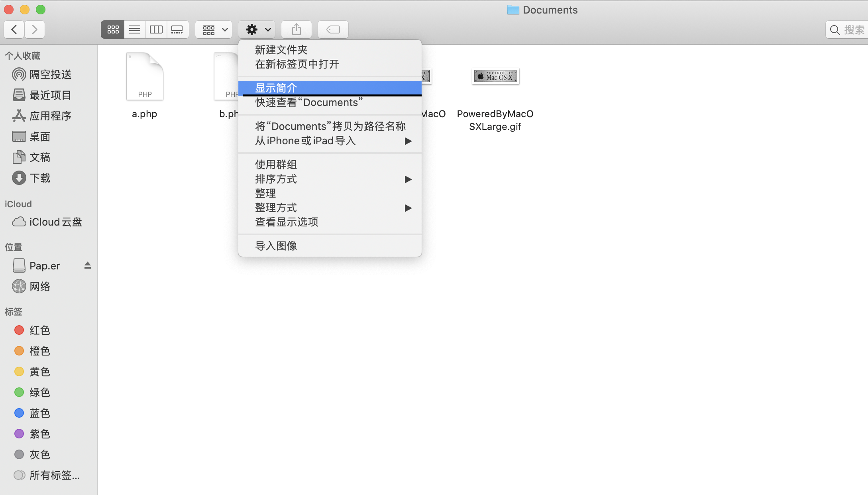Click the Edit Tags toolbar icon
Screen dimensions: 868x495
coord(333,29)
